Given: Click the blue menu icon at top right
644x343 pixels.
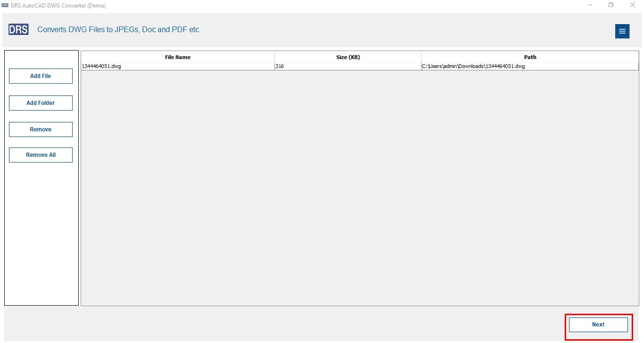Looking at the screenshot, I should [x=622, y=31].
